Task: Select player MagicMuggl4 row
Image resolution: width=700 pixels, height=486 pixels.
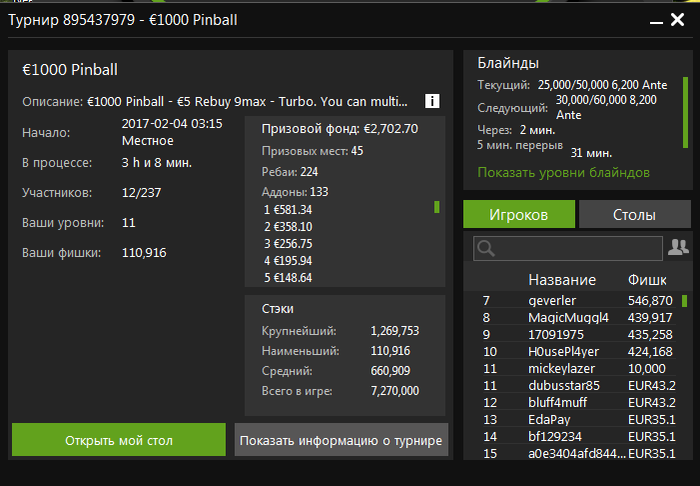Action: point(578,317)
